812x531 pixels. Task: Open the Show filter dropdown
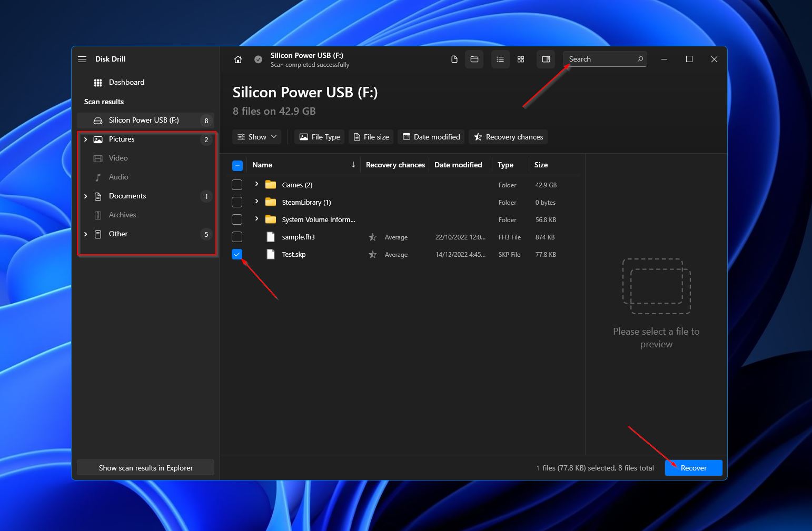257,137
